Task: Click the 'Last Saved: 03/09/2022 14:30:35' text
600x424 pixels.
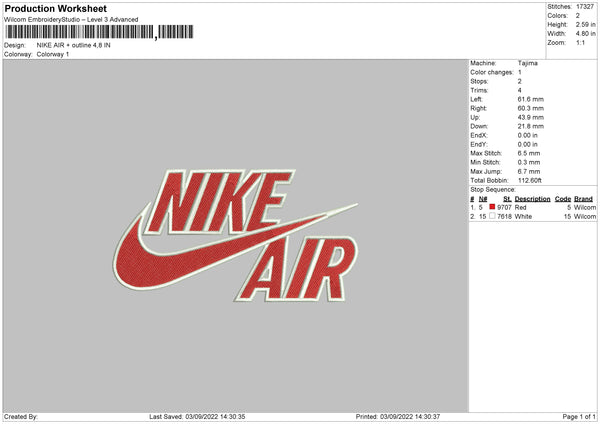Action: [x=197, y=417]
